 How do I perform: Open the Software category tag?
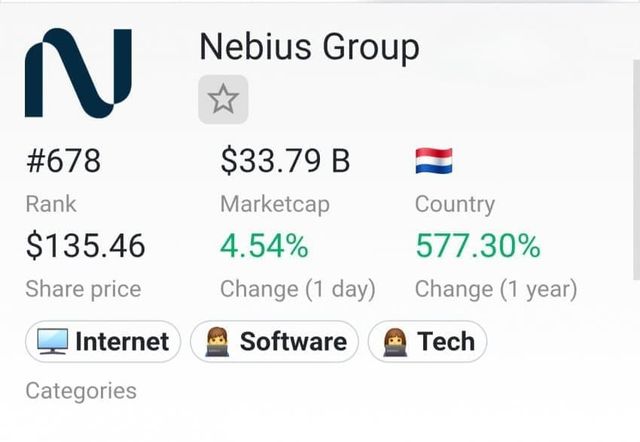coord(274,342)
